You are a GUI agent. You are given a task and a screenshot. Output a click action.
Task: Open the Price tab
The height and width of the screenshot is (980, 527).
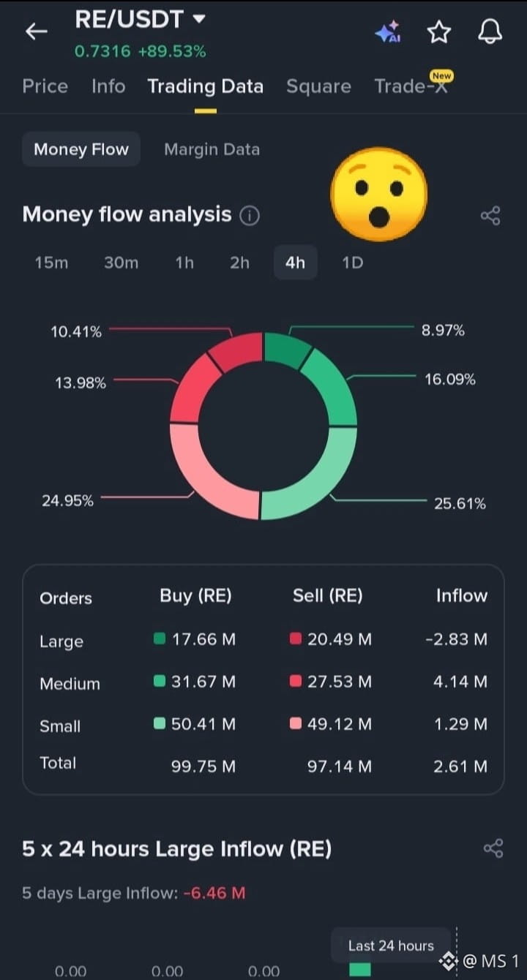(45, 86)
